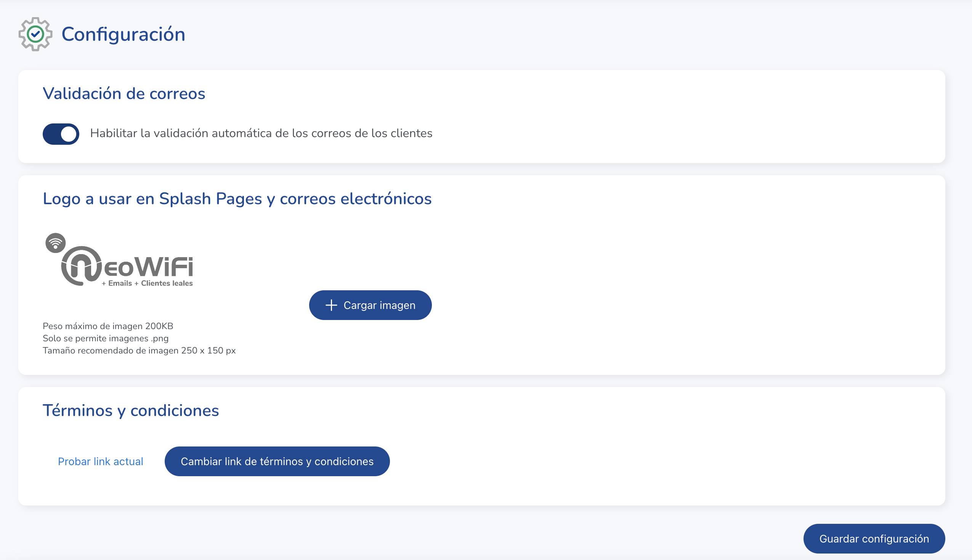This screenshot has width=972, height=560.
Task: Select the Configuración page title
Action: pyautogui.click(x=123, y=35)
